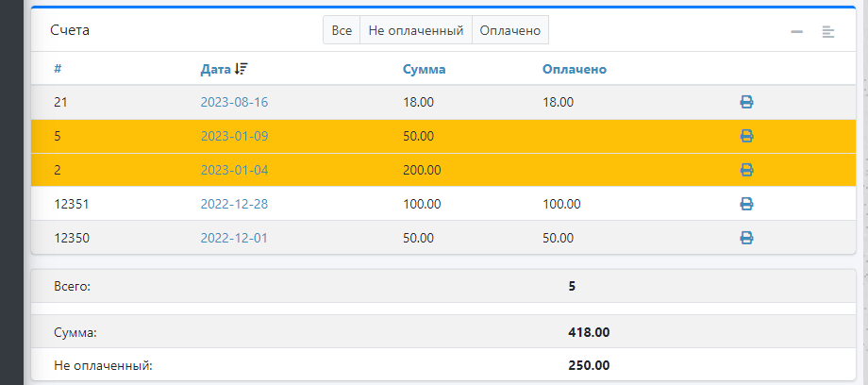The width and height of the screenshot is (868, 385).
Task: Sort table by Сумма column
Action: (x=424, y=69)
